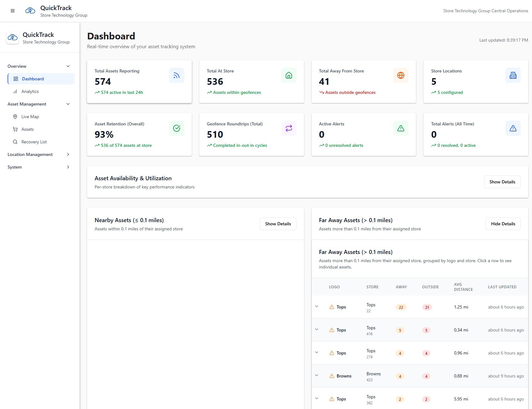Open the System menu section
Image resolution: width=532 pixels, height=409 pixels.
pos(68,167)
